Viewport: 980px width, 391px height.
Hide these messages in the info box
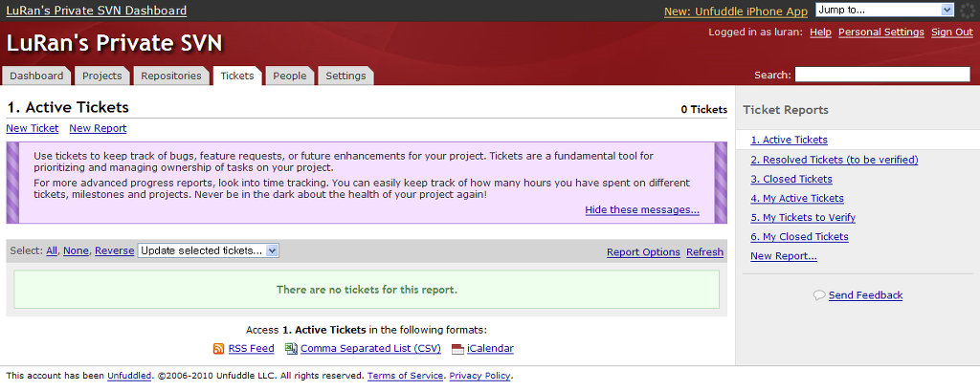(641, 210)
